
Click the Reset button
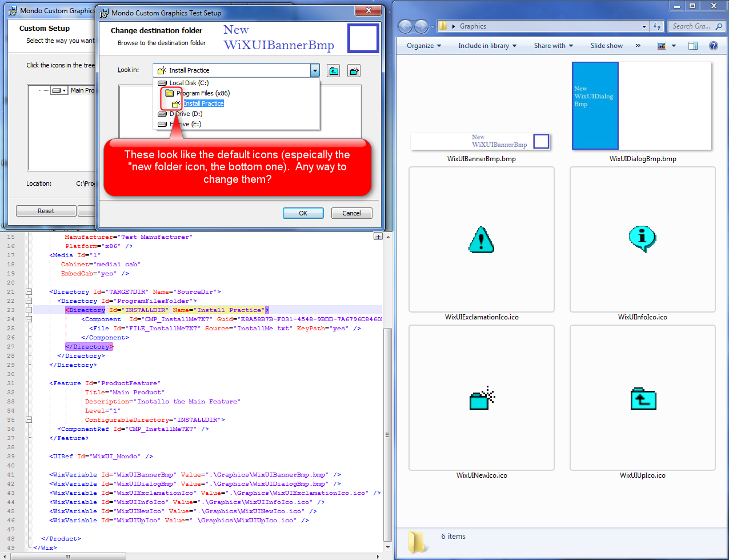coord(46,211)
